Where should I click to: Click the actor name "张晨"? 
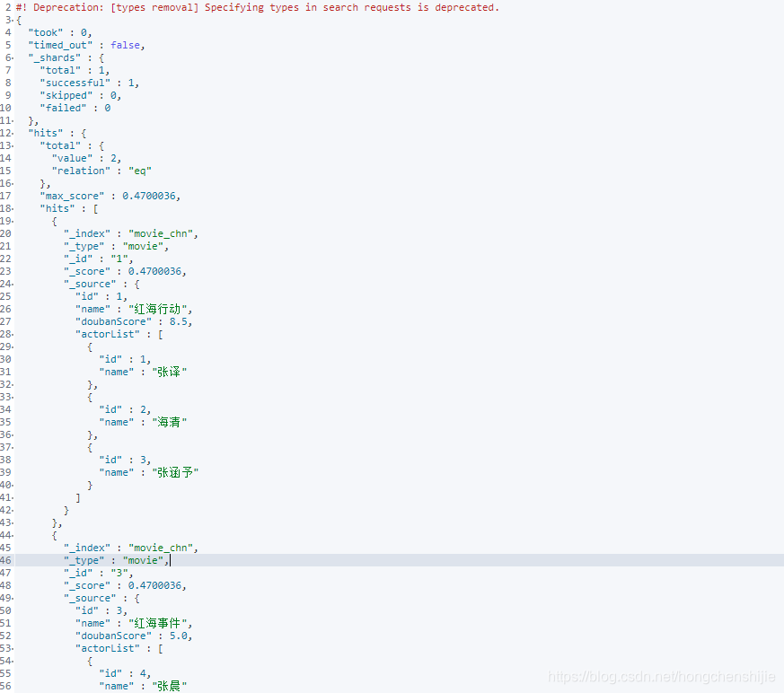(170, 686)
